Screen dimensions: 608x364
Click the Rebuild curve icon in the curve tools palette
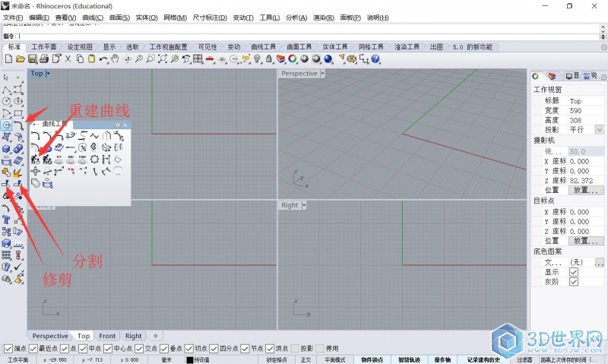tap(35, 159)
